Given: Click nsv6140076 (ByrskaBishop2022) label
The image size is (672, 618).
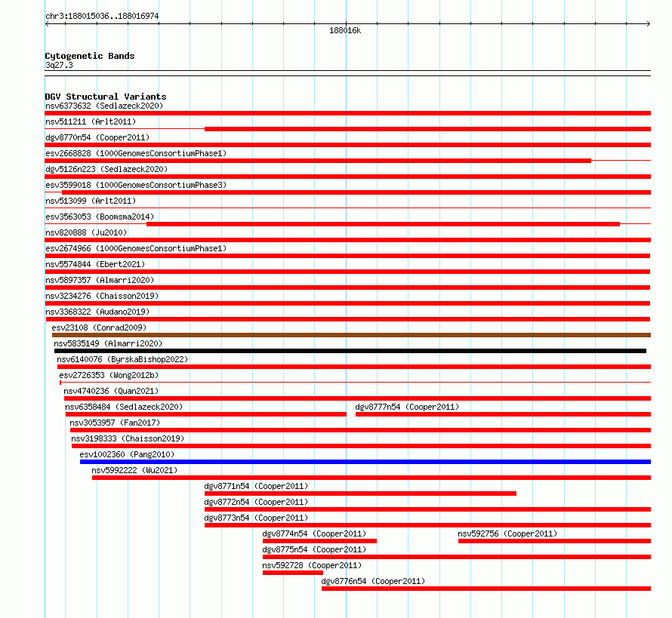Looking at the screenshot, I should tap(122, 359).
